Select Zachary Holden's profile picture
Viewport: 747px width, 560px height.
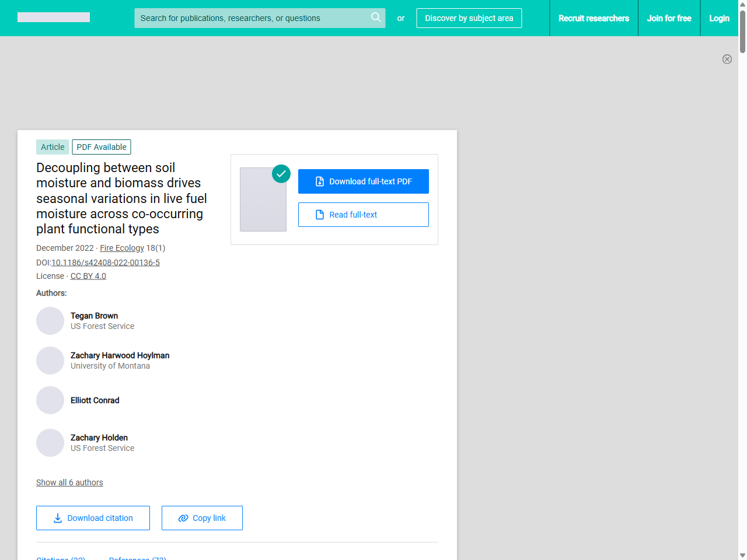click(x=50, y=443)
